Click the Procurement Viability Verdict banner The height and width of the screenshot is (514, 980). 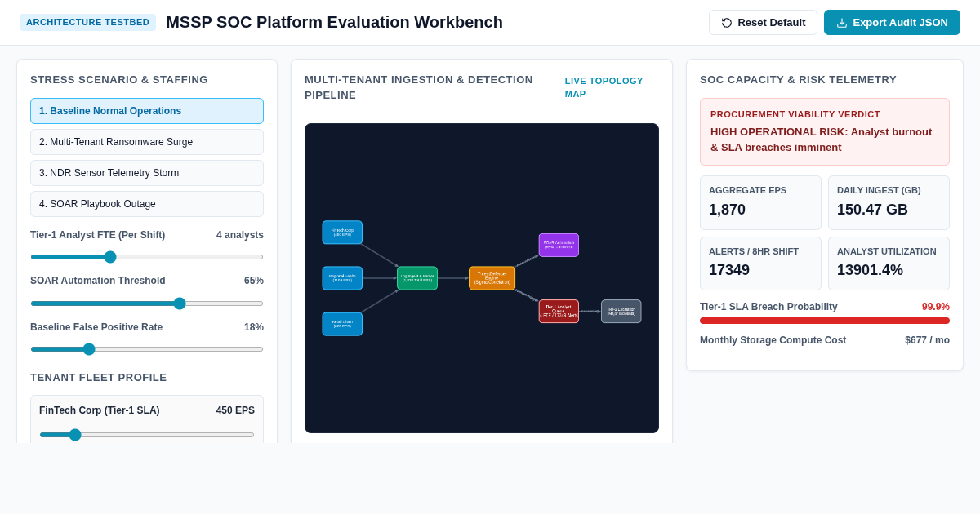(x=825, y=132)
